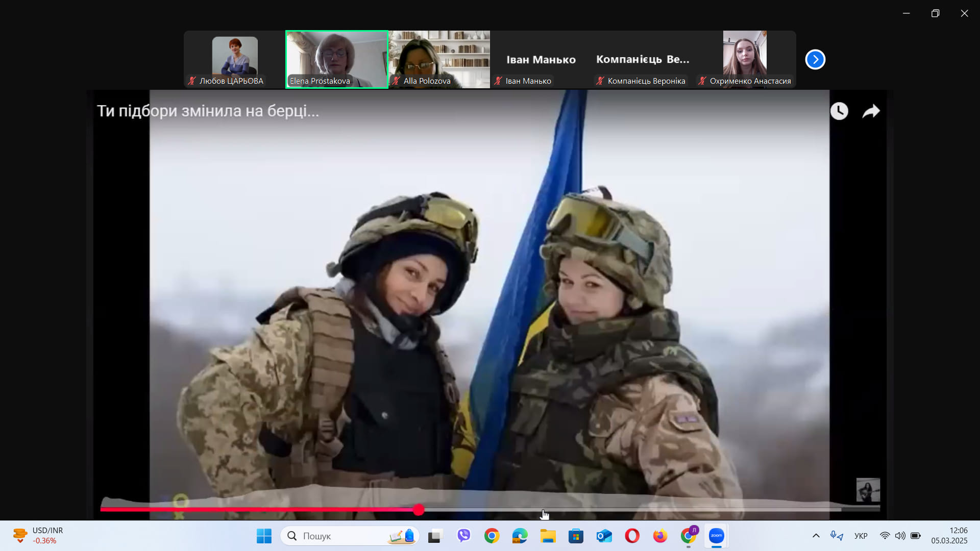The height and width of the screenshot is (551, 980).
Task: Switch УКР keyboard language indicator
Action: pos(861,536)
